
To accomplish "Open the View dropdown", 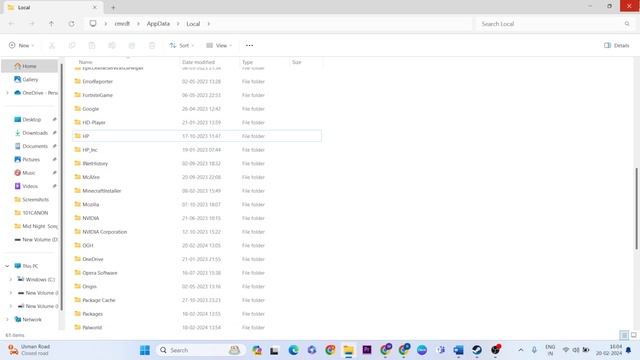I will click(219, 45).
